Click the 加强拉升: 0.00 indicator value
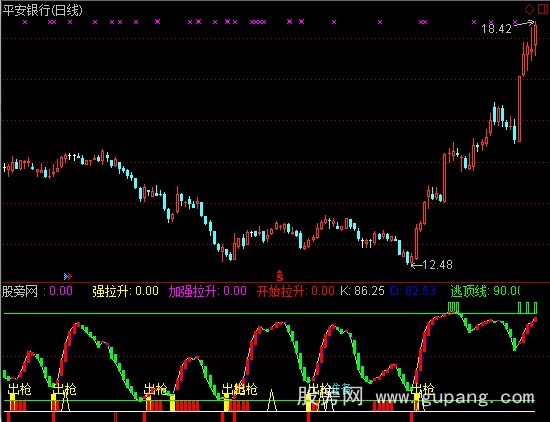Viewport: 550px width, 422px height. coord(208,291)
